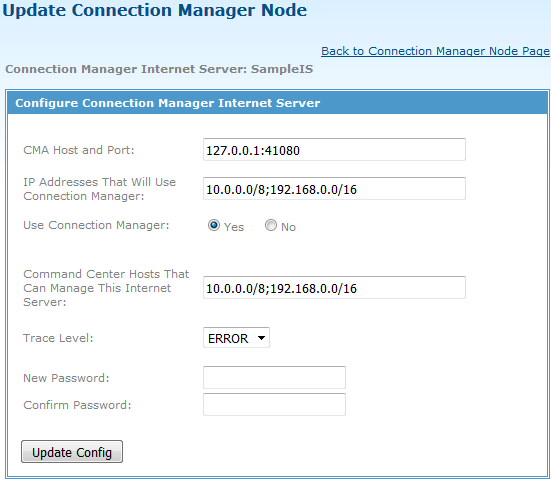
Task: Click the Update Config button
Action: (72, 452)
